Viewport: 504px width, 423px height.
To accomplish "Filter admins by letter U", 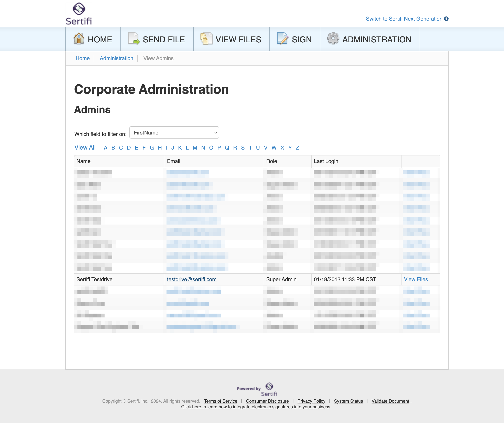I will [258, 148].
